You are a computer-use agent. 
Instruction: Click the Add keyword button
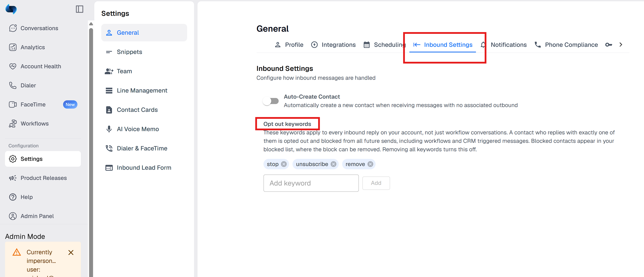click(376, 183)
